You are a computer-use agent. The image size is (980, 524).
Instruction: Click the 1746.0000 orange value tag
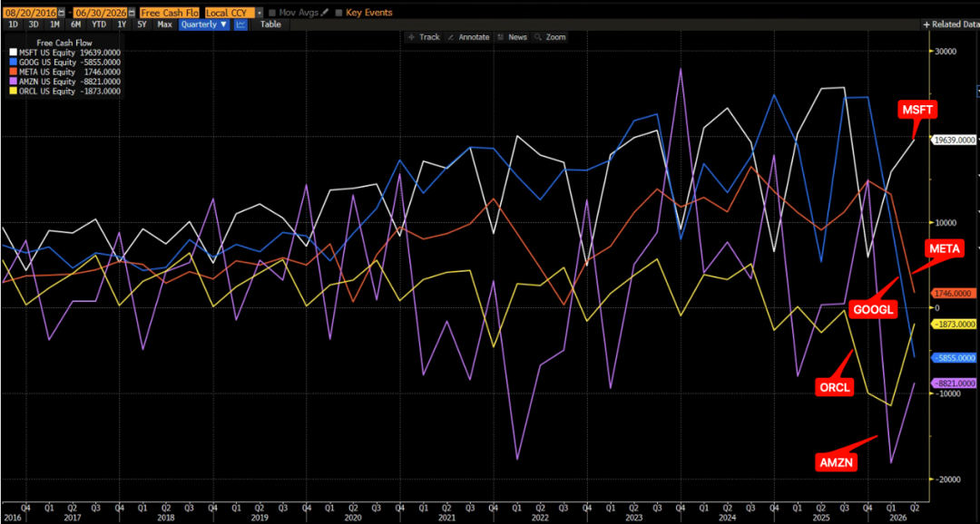click(x=954, y=293)
